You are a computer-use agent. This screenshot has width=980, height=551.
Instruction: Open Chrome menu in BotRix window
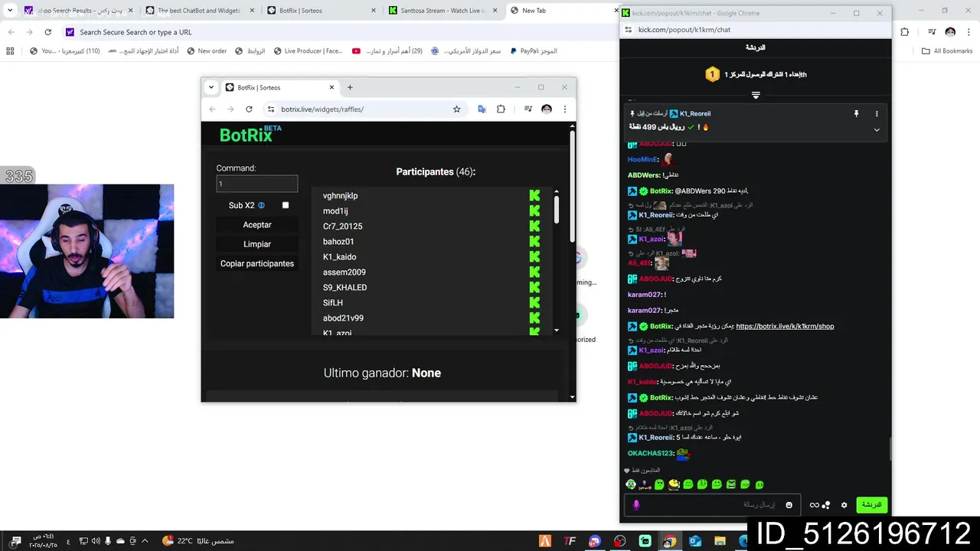point(565,109)
